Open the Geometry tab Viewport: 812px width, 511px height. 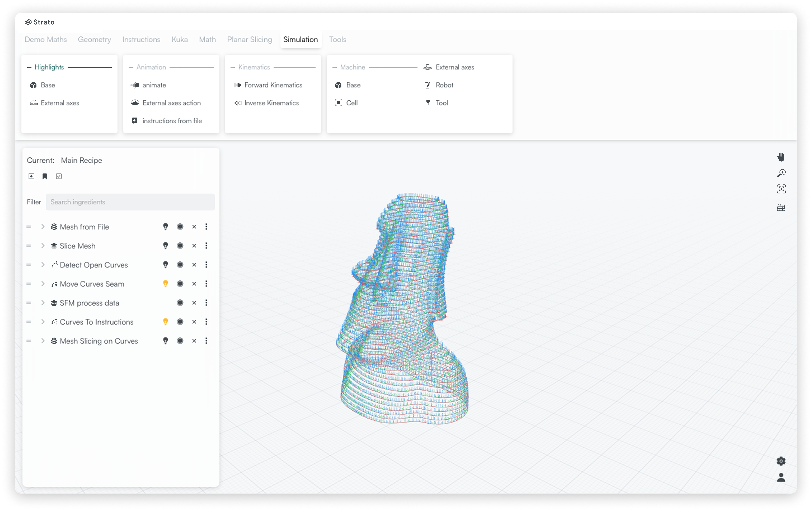94,39
